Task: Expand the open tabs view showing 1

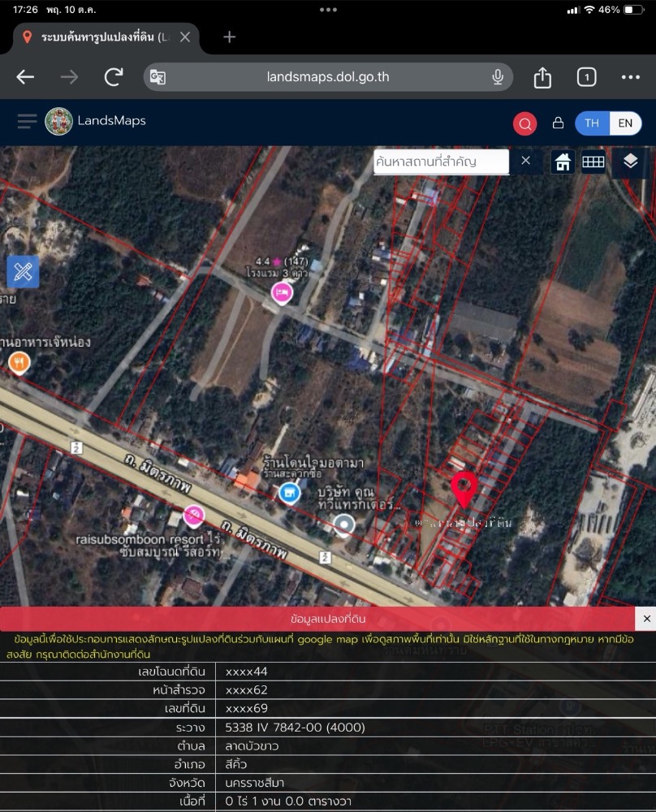Action: [586, 78]
